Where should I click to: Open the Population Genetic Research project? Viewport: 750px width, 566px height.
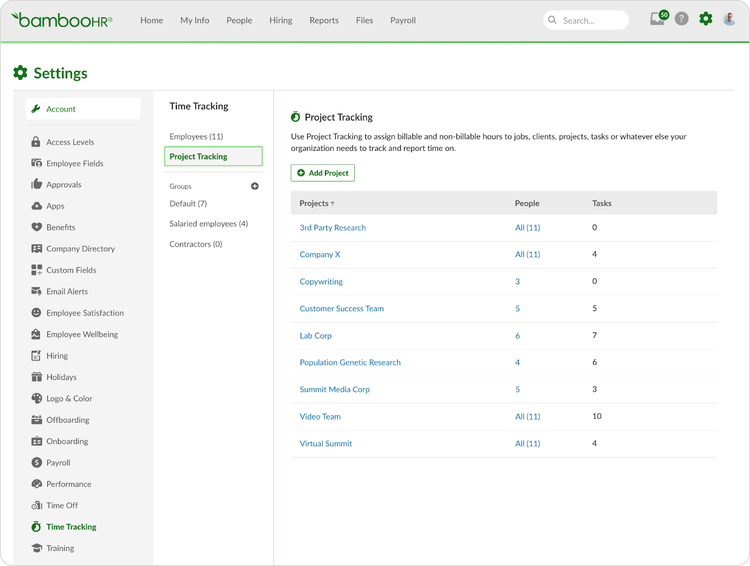(350, 362)
